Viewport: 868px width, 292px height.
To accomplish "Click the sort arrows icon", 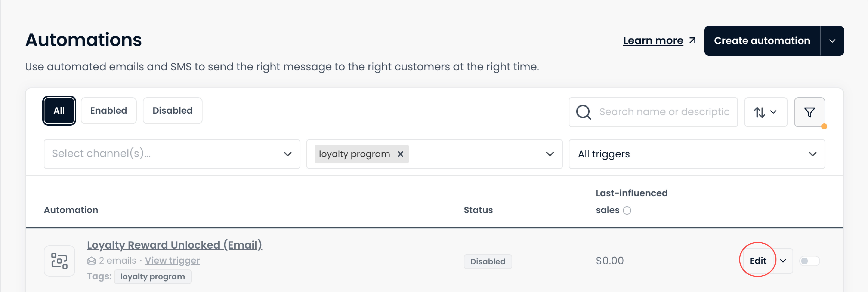I will coord(759,112).
